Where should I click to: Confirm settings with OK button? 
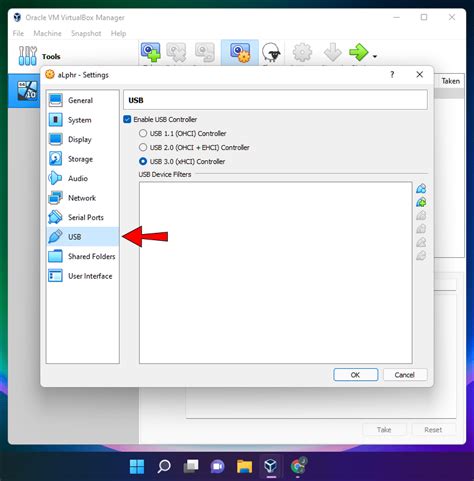356,375
